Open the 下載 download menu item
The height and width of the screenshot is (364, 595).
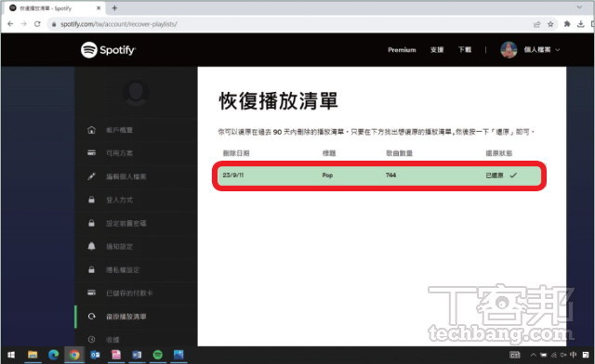(x=465, y=49)
